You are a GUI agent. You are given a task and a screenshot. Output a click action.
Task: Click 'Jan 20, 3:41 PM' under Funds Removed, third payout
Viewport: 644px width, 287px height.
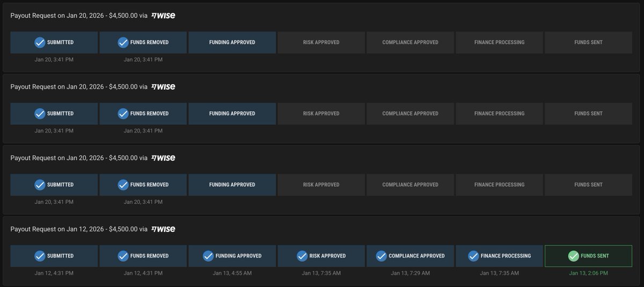(143, 202)
